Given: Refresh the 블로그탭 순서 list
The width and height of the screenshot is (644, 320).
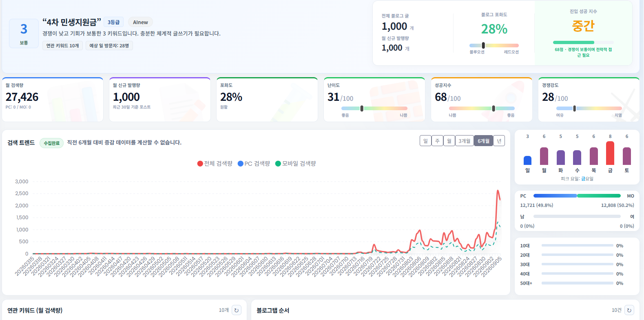Looking at the screenshot, I should (629, 310).
